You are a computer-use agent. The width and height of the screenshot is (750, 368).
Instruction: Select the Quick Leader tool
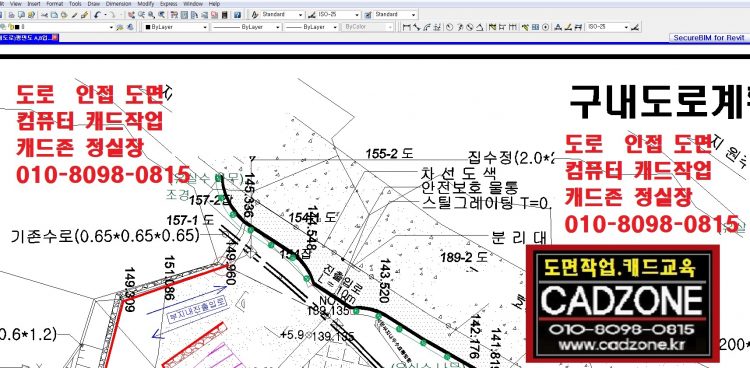pos(525,27)
